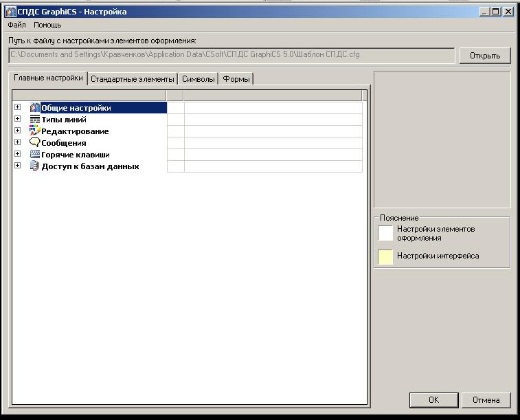Expand the Горячие клавиши node
Image resolution: width=520 pixels, height=420 pixels.
(x=18, y=153)
